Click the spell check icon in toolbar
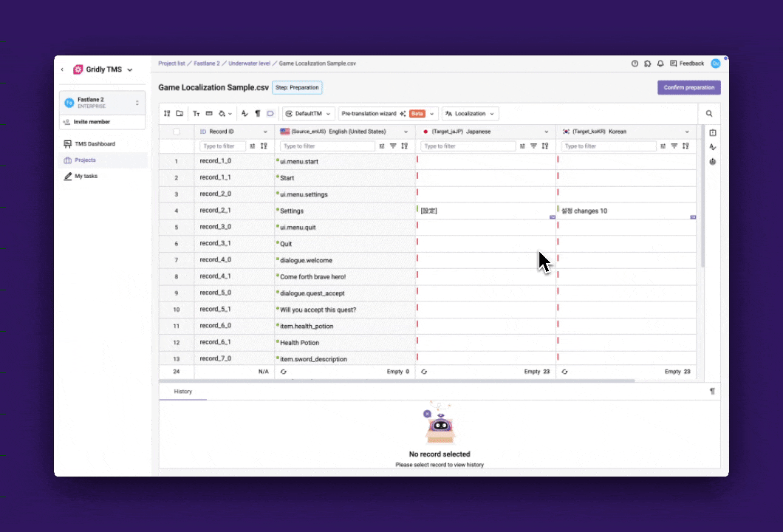 pyautogui.click(x=245, y=114)
